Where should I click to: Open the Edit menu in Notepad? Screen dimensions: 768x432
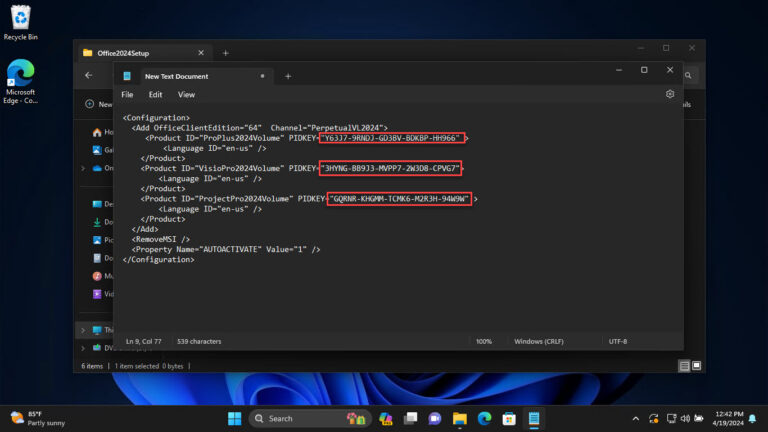155,95
